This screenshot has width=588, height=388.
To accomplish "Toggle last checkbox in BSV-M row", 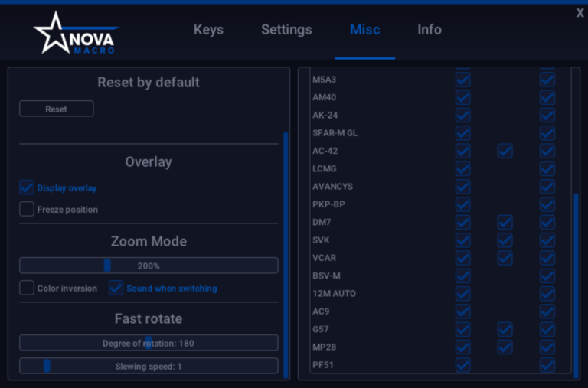I will coord(547,276).
